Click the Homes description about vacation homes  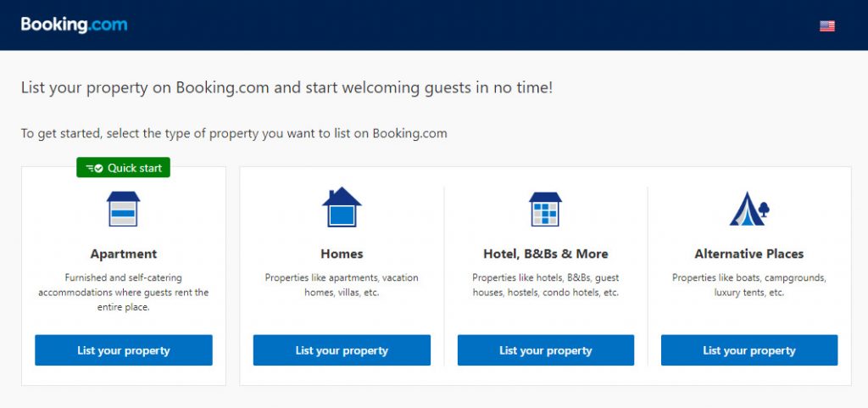342,285
